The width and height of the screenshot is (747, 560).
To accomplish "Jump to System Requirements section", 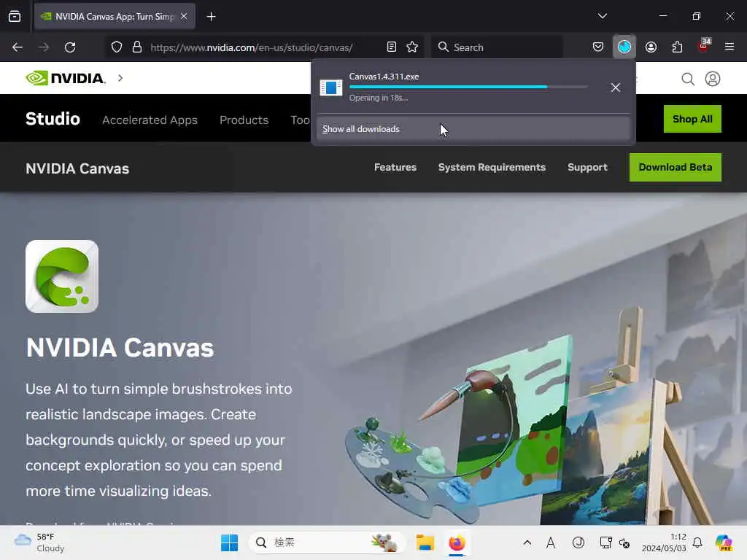I will [492, 167].
